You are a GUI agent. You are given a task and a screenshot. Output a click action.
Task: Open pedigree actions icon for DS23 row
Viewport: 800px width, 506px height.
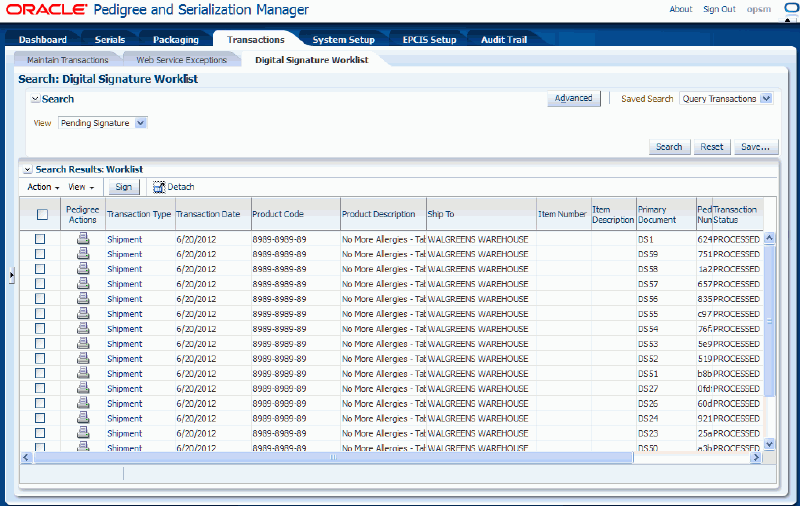[x=83, y=433]
